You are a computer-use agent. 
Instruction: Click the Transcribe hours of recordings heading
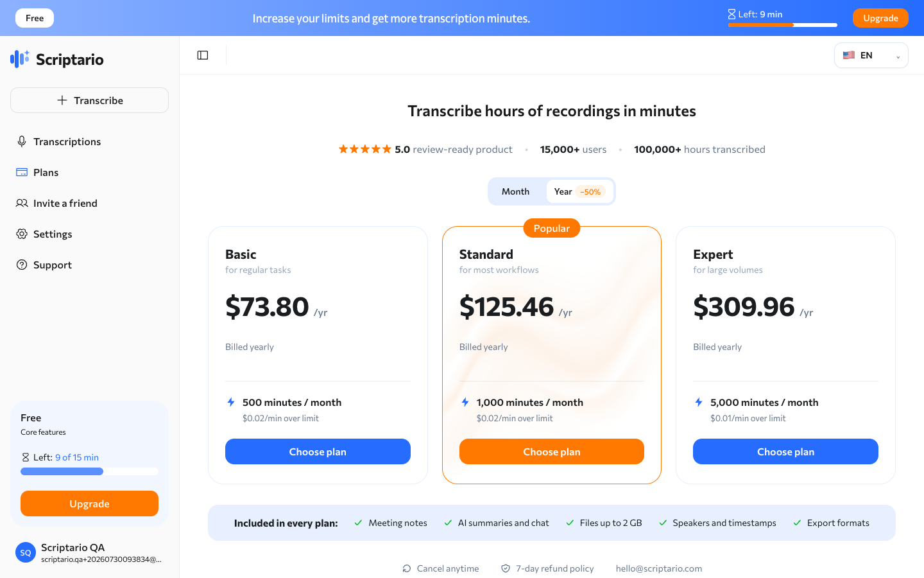coord(552,111)
